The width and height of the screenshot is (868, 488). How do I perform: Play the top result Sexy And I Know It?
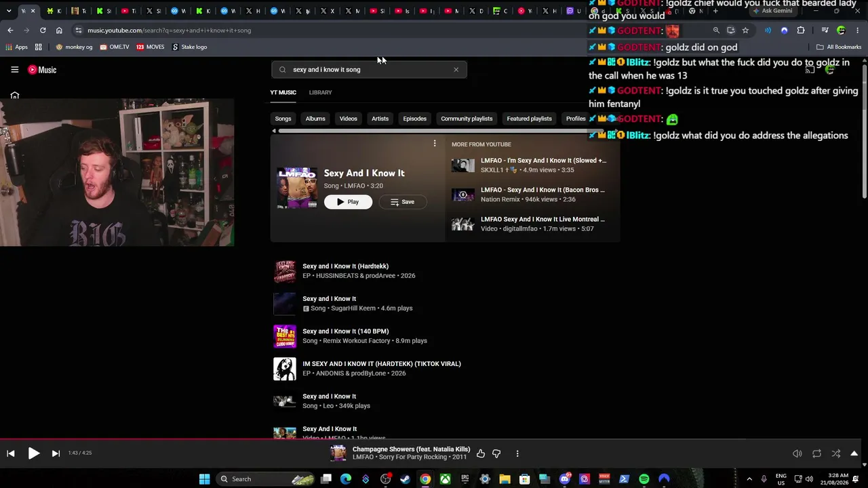coord(348,202)
